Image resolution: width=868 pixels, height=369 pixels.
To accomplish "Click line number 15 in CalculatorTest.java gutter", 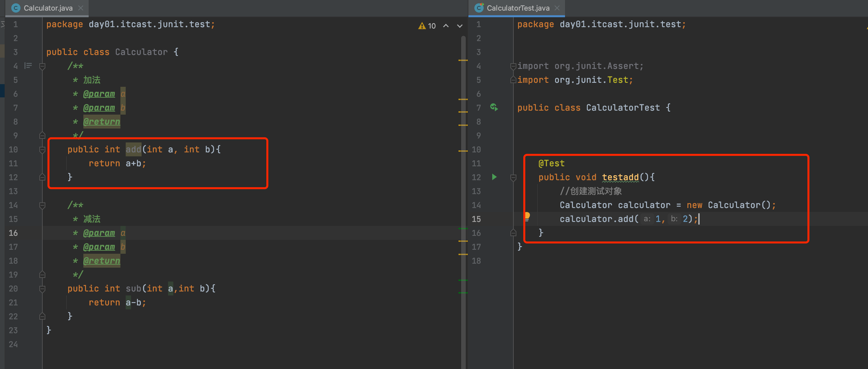I will coord(476,219).
